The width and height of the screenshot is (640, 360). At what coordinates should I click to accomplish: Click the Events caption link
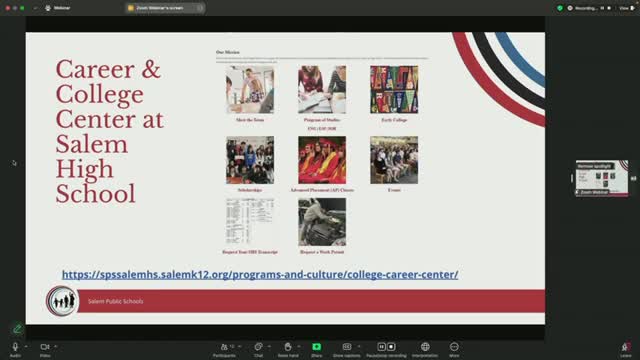coord(394,190)
